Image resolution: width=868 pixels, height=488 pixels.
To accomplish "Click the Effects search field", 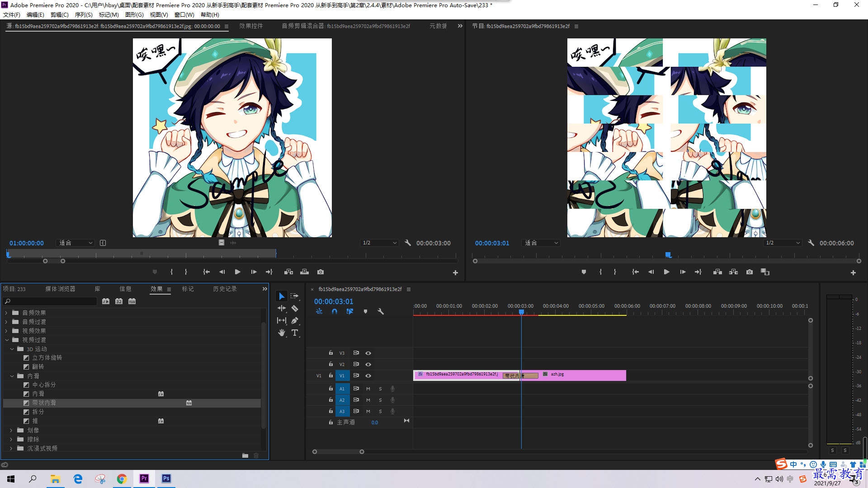I will coord(50,301).
